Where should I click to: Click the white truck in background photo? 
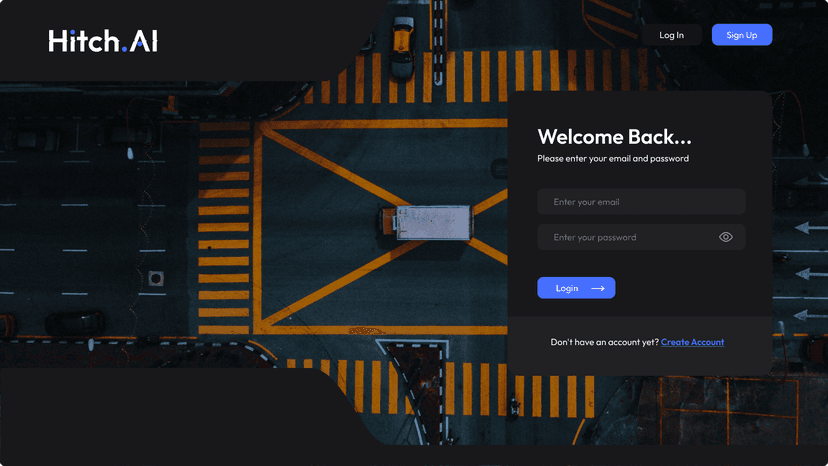pyautogui.click(x=426, y=222)
